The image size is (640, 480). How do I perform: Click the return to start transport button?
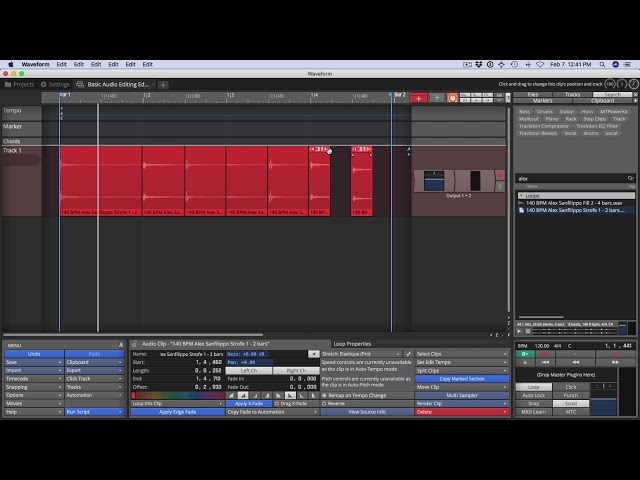tap(545, 362)
